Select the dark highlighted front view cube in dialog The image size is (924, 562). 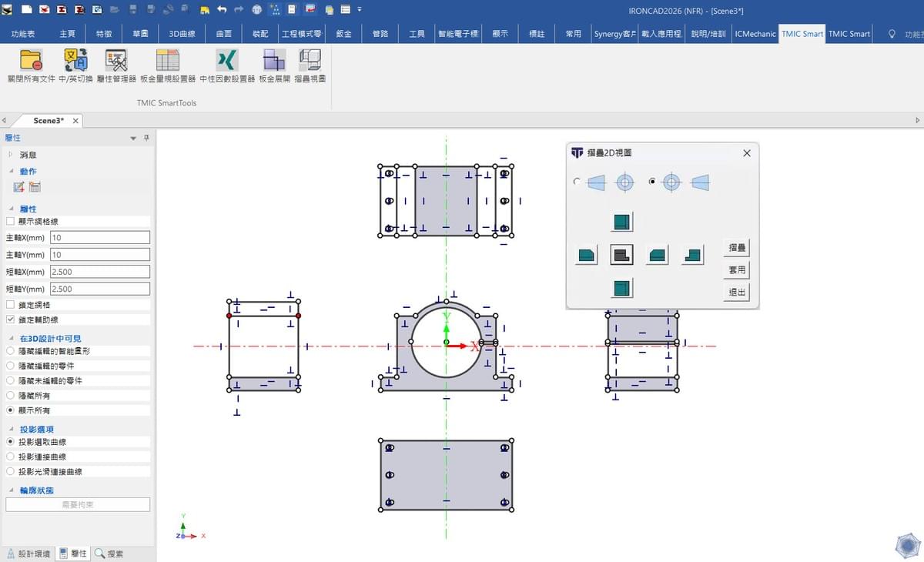click(x=622, y=255)
